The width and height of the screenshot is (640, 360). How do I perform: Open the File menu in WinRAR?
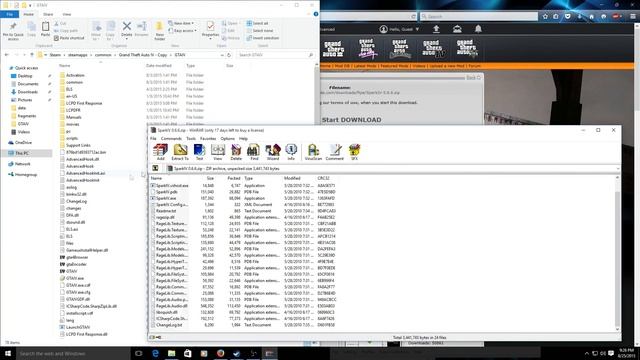pos(153,139)
